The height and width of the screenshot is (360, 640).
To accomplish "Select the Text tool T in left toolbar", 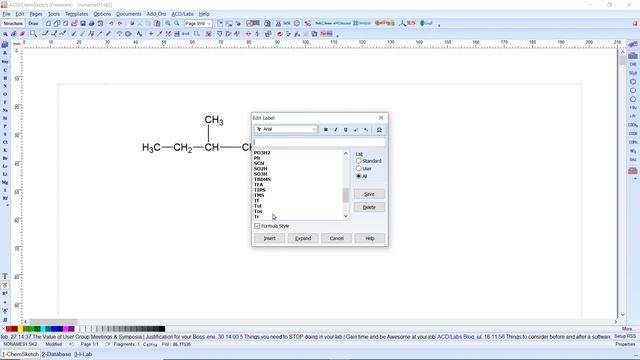I will pyautogui.click(x=5, y=276).
